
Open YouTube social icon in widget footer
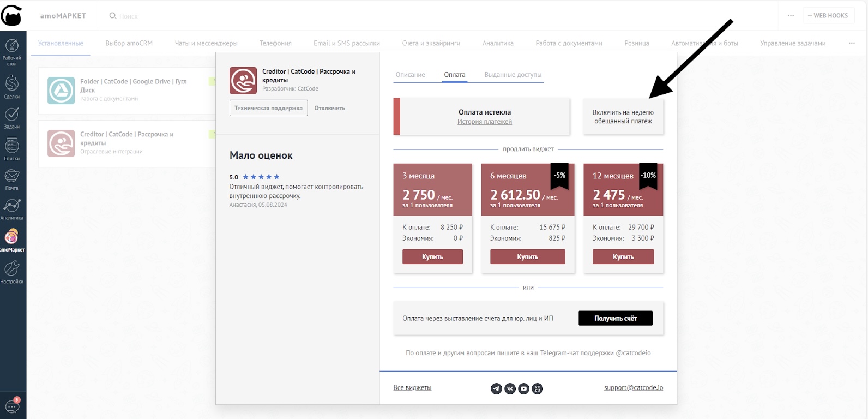point(523,388)
